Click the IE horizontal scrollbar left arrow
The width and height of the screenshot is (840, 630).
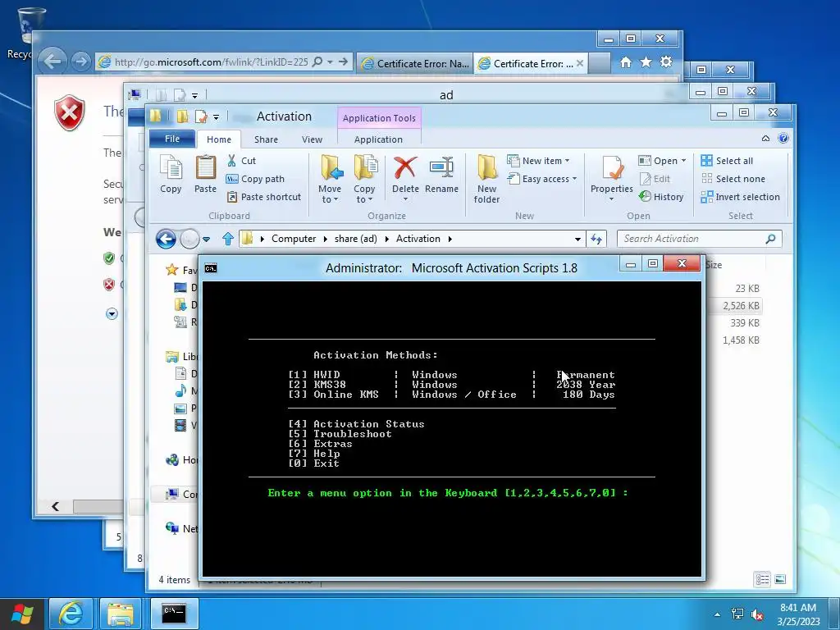(x=55, y=506)
